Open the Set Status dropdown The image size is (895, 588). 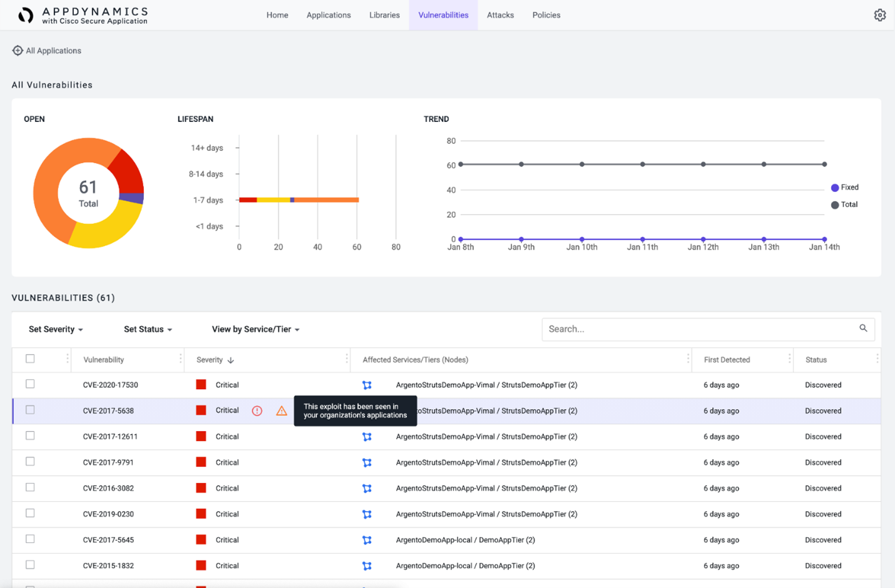[148, 330]
